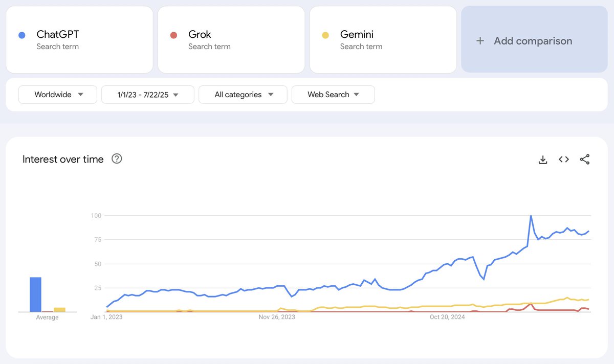
Task: Click the red dot beside Grok
Action: [x=173, y=35]
